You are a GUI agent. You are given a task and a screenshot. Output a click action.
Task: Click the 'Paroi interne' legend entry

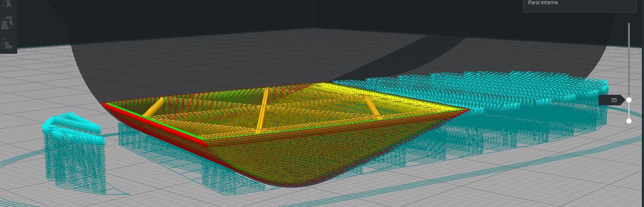[x=543, y=3]
